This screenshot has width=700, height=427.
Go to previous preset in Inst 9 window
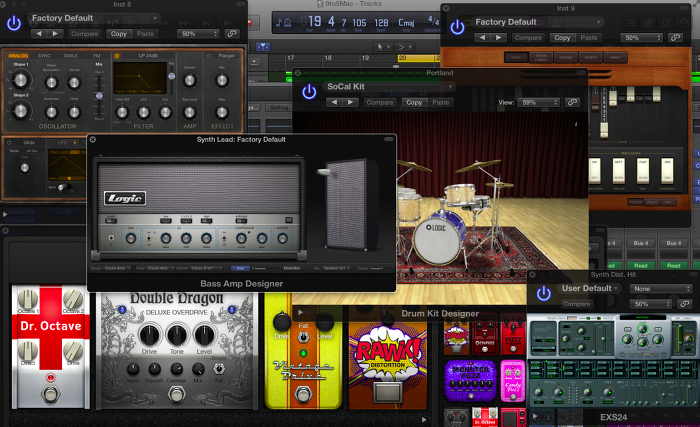(x=482, y=38)
